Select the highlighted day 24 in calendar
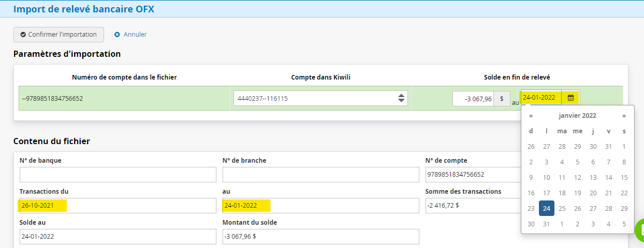The image size is (644, 248). pos(546,209)
